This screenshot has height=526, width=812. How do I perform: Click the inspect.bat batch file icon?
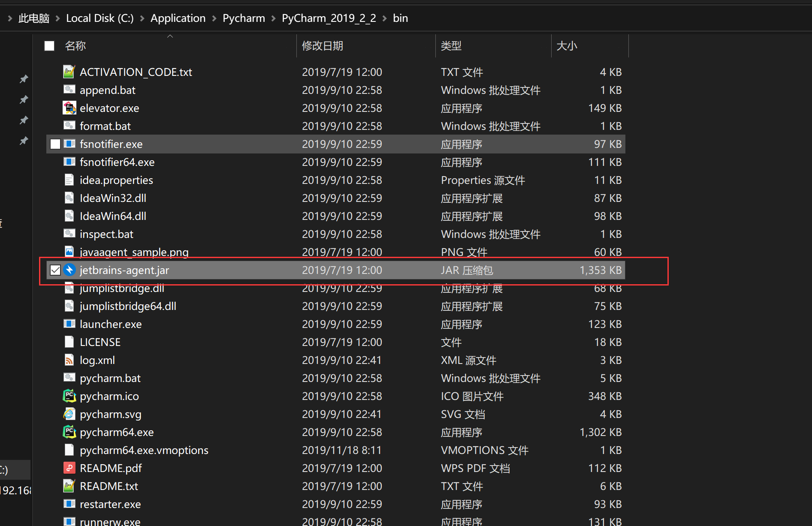click(69, 234)
